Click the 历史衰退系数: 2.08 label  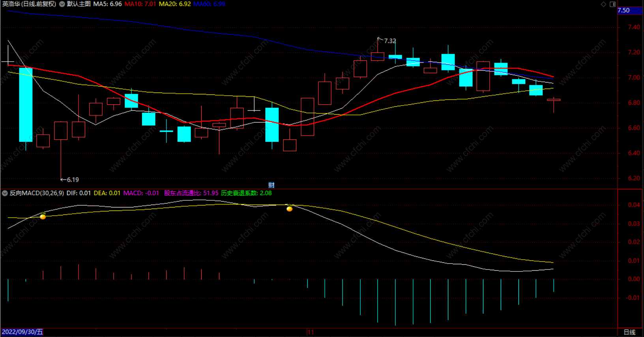click(246, 193)
